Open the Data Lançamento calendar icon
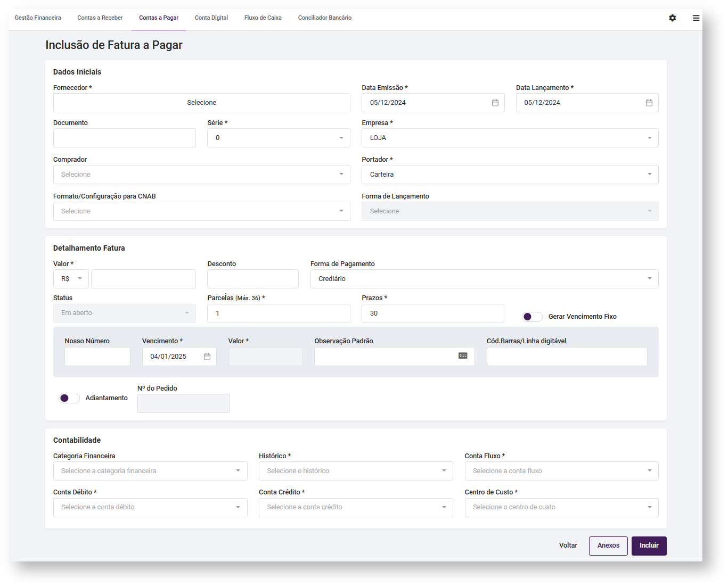728x587 pixels. (649, 103)
